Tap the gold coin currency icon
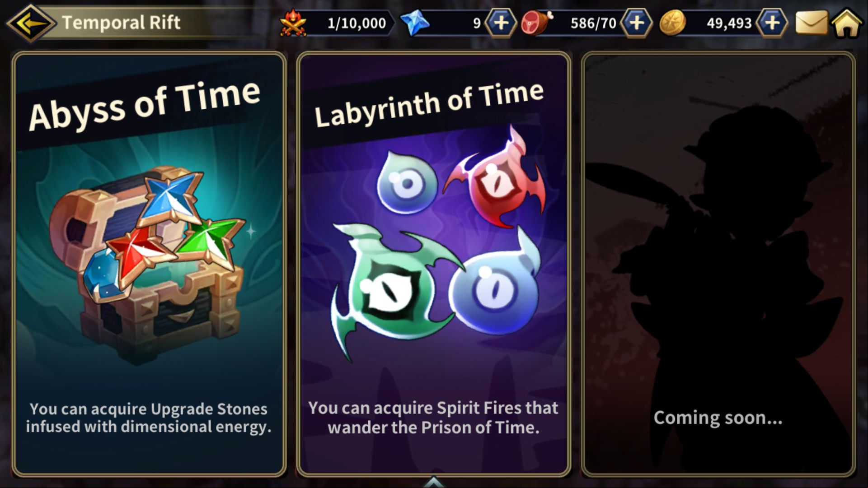 pyautogui.click(x=672, y=23)
